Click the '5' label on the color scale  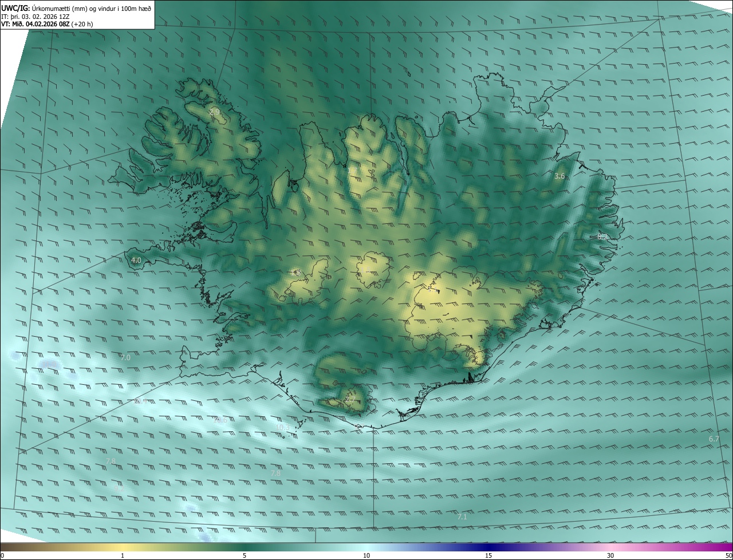point(245,555)
